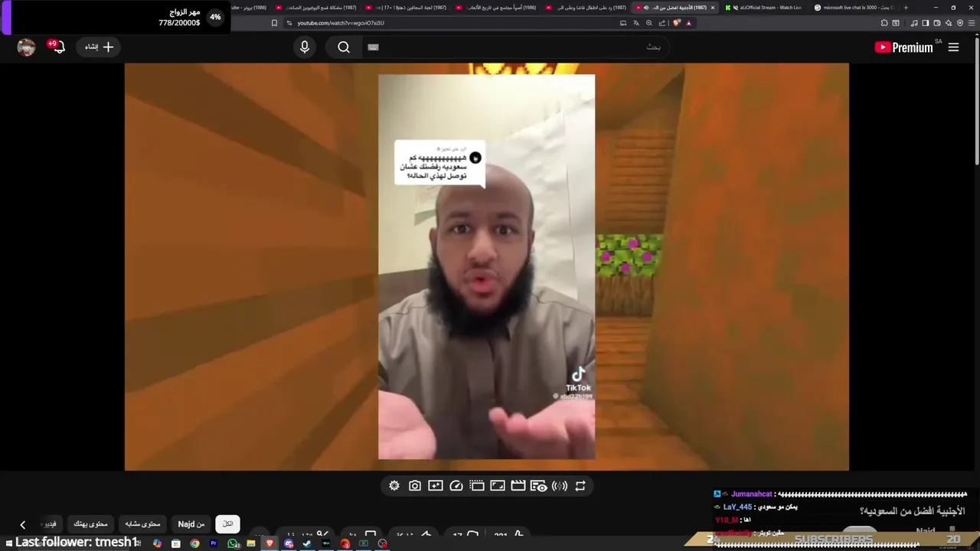Open the YouTube hamburger guide menu

[953, 47]
